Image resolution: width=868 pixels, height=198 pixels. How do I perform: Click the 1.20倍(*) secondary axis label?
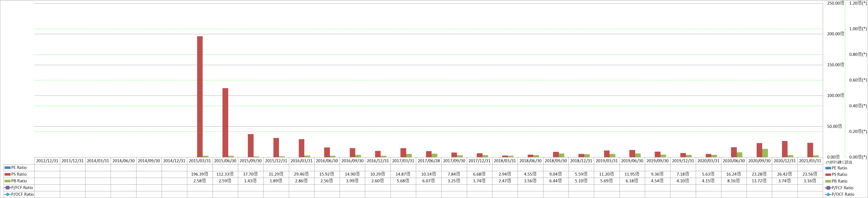pos(858,3)
